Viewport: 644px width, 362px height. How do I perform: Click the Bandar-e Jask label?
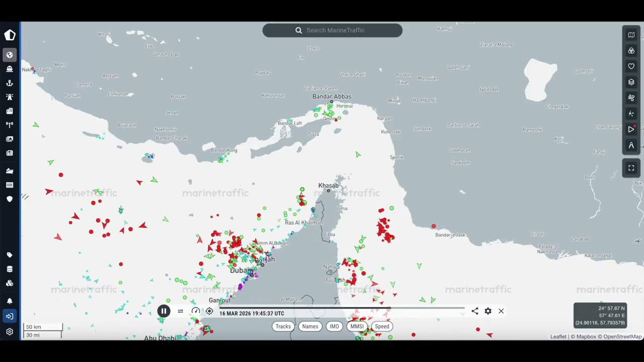pyautogui.click(x=450, y=235)
